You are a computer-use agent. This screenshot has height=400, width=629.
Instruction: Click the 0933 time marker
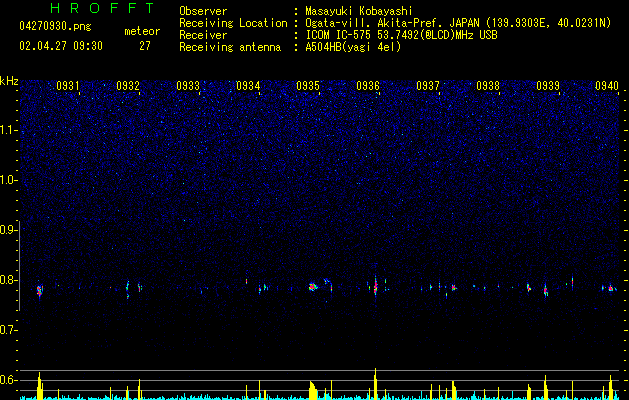pyautogui.click(x=188, y=86)
